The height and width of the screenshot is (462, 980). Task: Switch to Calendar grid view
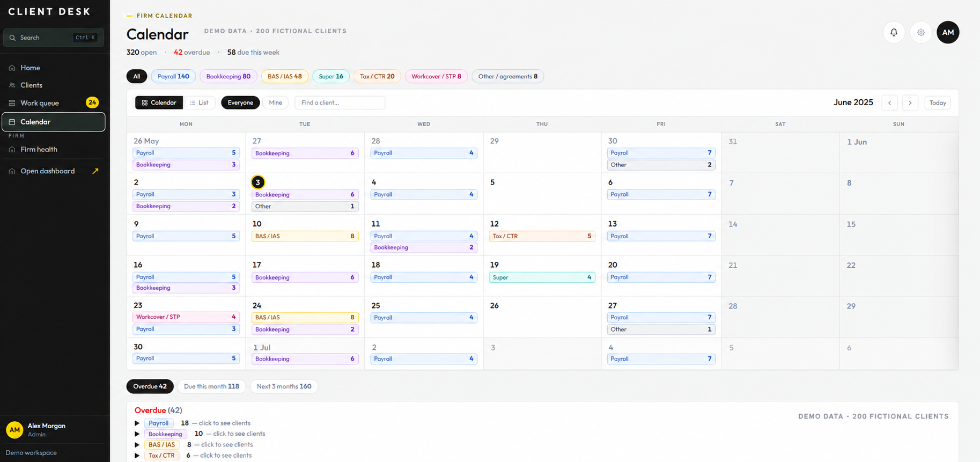pos(159,102)
